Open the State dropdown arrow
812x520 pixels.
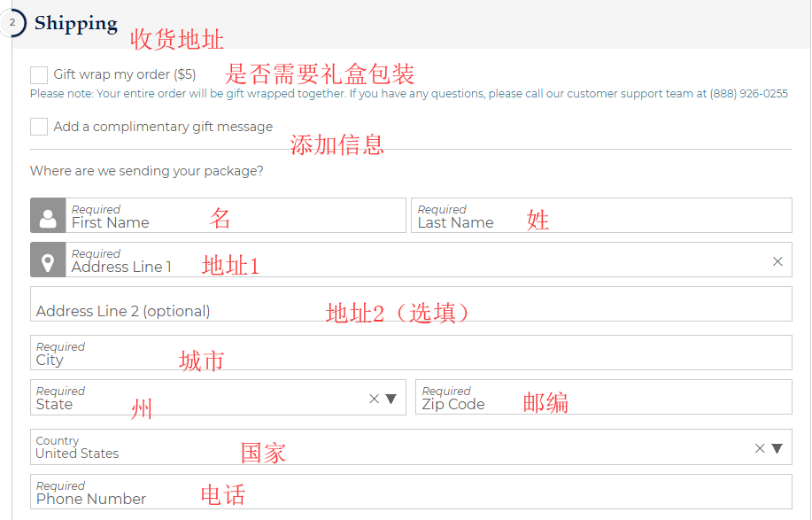(391, 399)
